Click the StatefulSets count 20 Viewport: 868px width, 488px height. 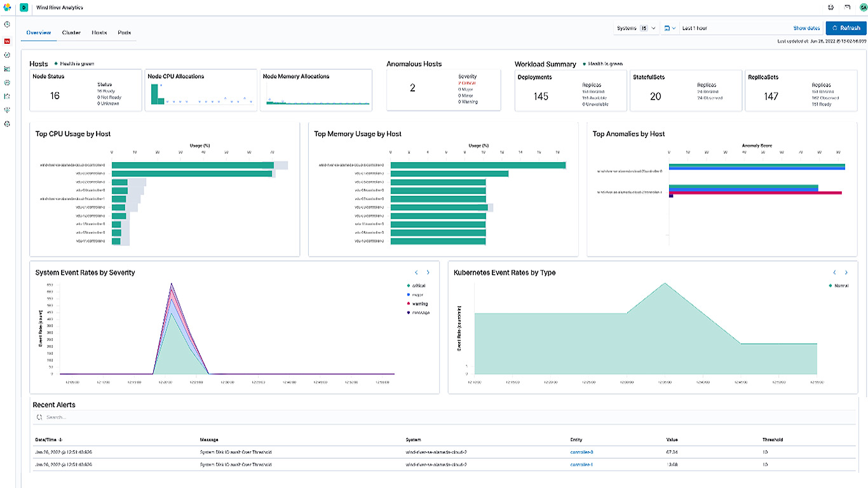pyautogui.click(x=655, y=97)
